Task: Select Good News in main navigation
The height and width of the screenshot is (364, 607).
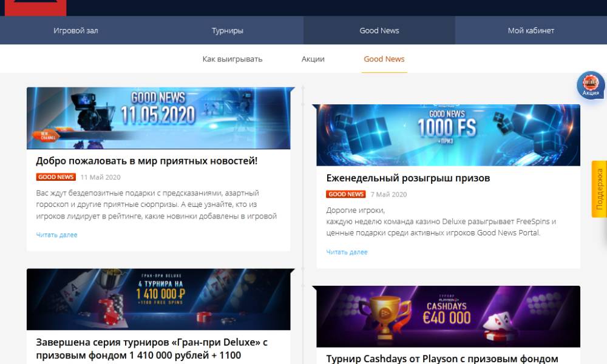Action: click(x=379, y=30)
